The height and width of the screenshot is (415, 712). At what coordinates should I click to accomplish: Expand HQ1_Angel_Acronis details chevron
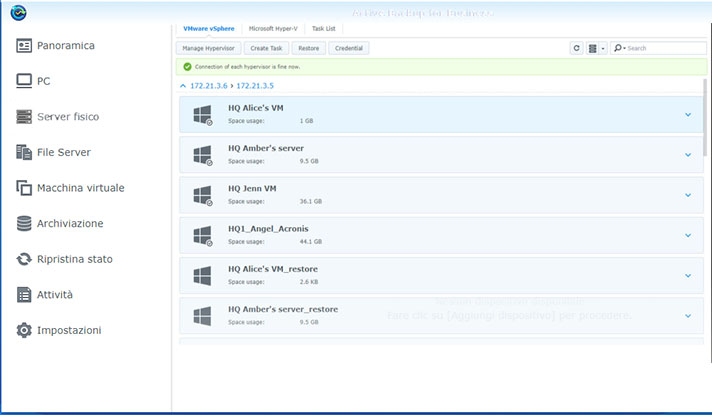[x=688, y=234]
